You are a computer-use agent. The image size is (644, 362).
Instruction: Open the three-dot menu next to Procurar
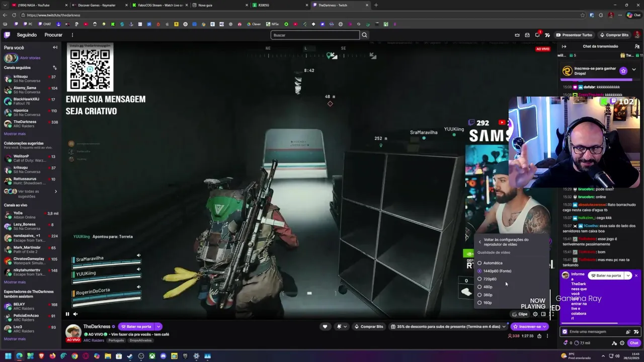coord(72,35)
